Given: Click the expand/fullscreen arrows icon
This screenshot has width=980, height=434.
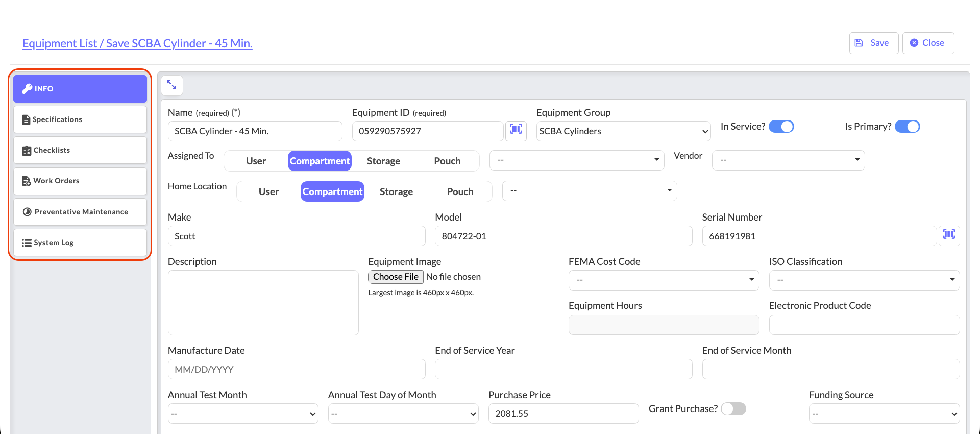Looking at the screenshot, I should coord(171,85).
